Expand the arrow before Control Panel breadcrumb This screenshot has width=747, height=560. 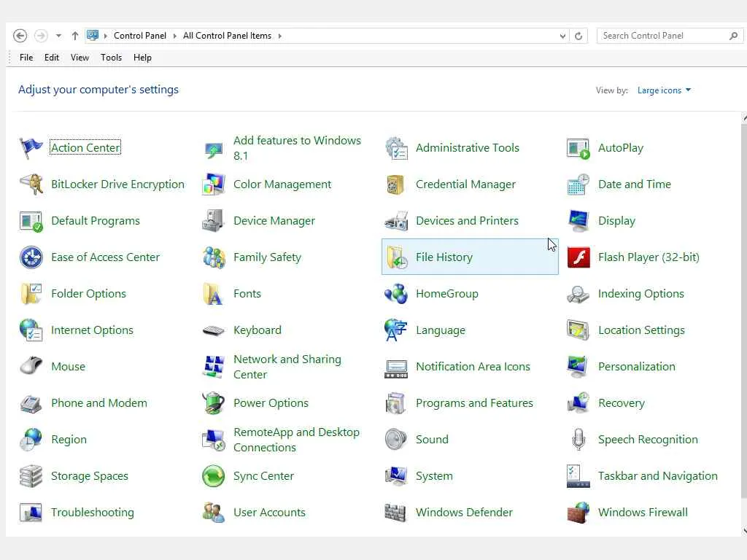click(x=105, y=36)
